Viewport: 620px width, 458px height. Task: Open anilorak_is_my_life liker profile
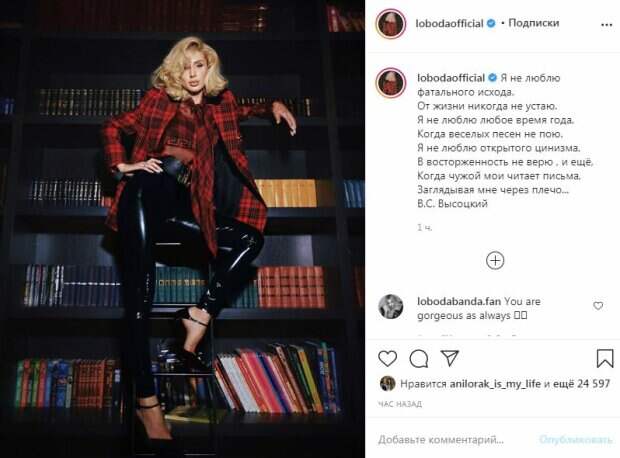495,384
